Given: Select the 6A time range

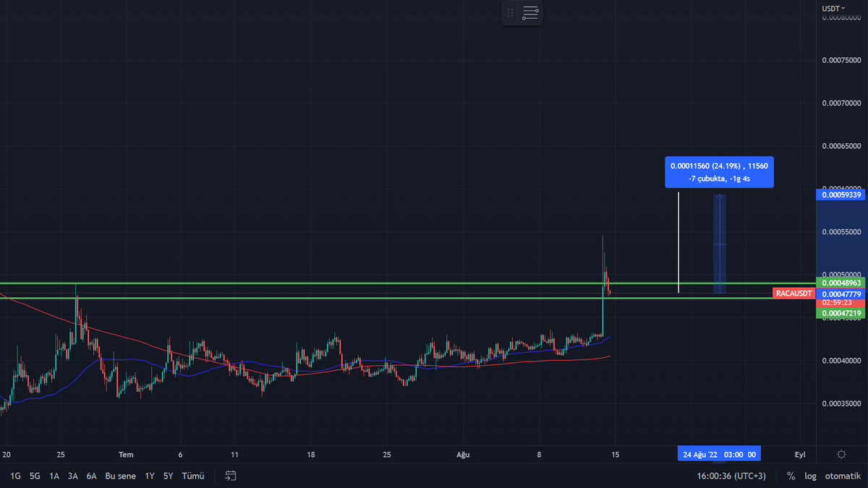Looking at the screenshot, I should point(92,476).
